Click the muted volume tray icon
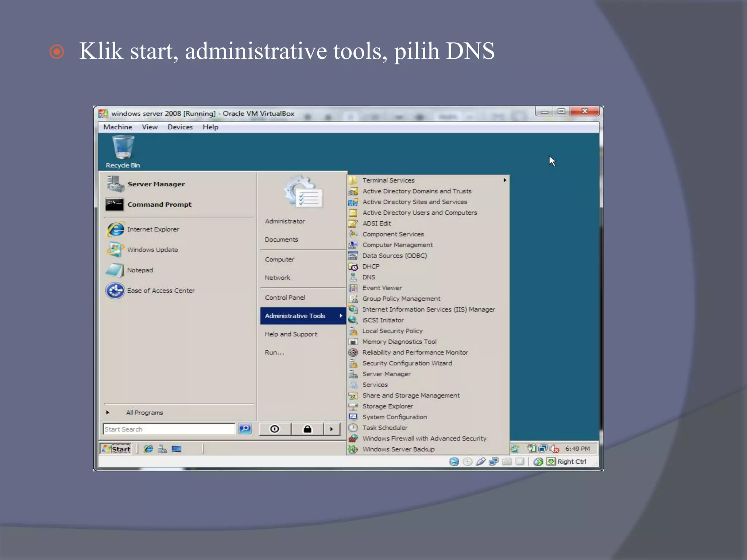The image size is (747, 560). click(554, 449)
